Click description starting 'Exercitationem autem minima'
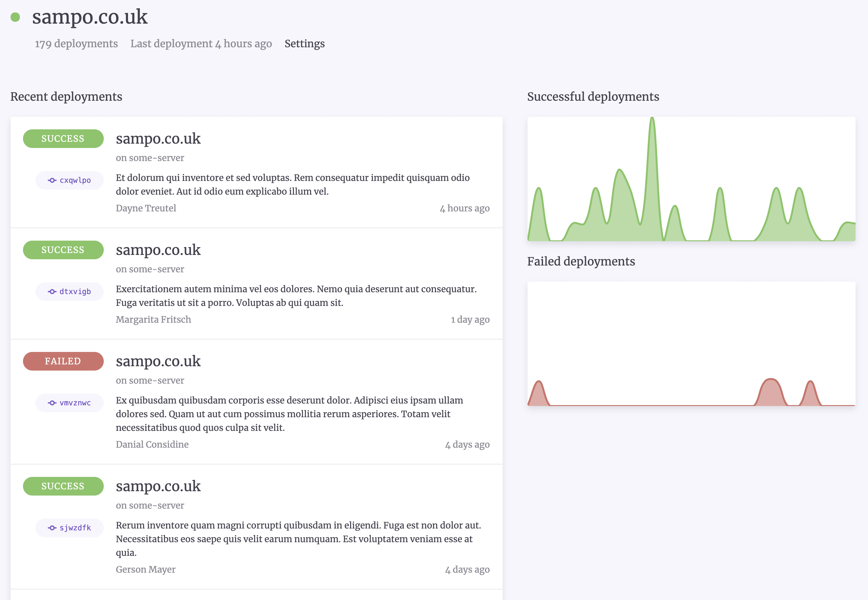Screen dimensions: 868x600 [296, 296]
